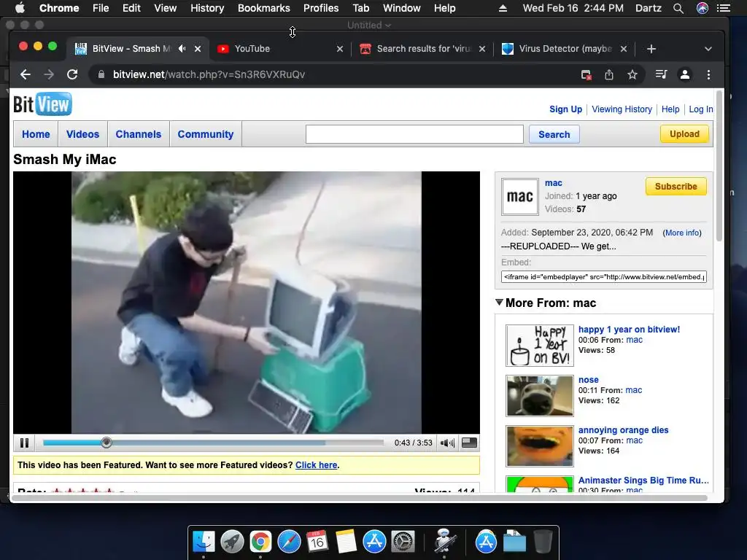Open the History menu in menu bar
Screen dimensions: 747x560
pos(207,8)
